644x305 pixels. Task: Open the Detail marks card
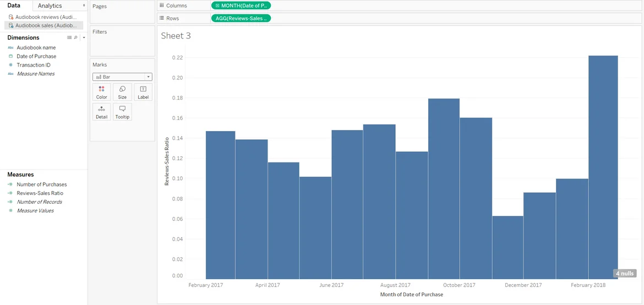tap(102, 112)
